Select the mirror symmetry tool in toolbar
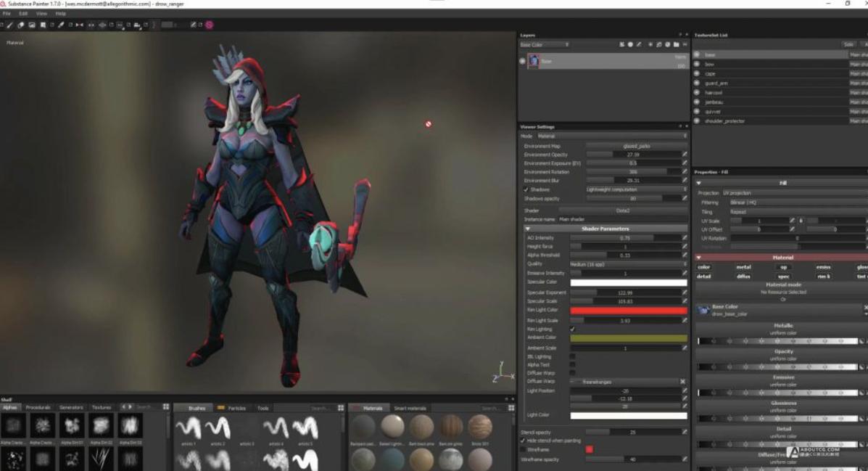Screen dimensions: 868x471 [x=79, y=25]
